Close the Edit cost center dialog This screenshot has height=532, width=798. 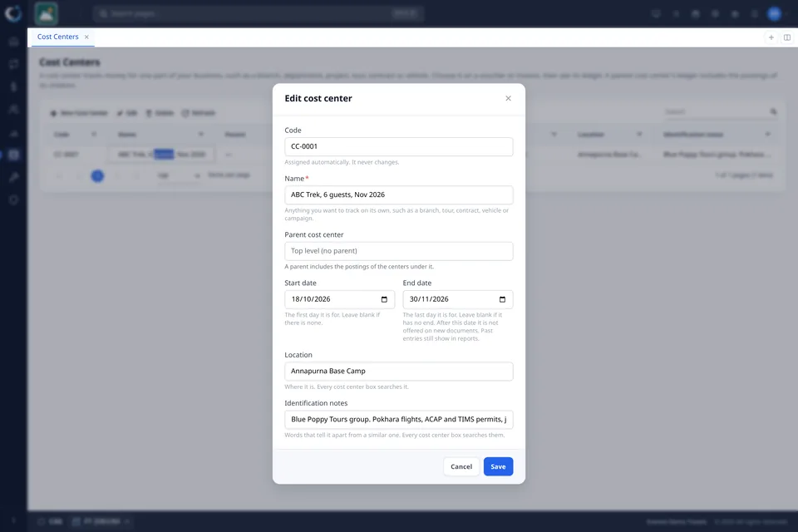(x=508, y=98)
